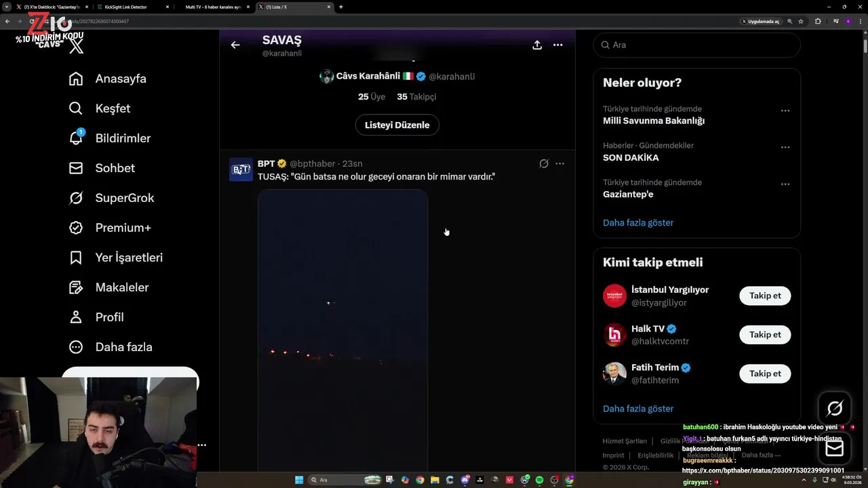The height and width of the screenshot is (488, 868).
Task: Open Erişilebilirlik footer link
Action: click(x=656, y=455)
